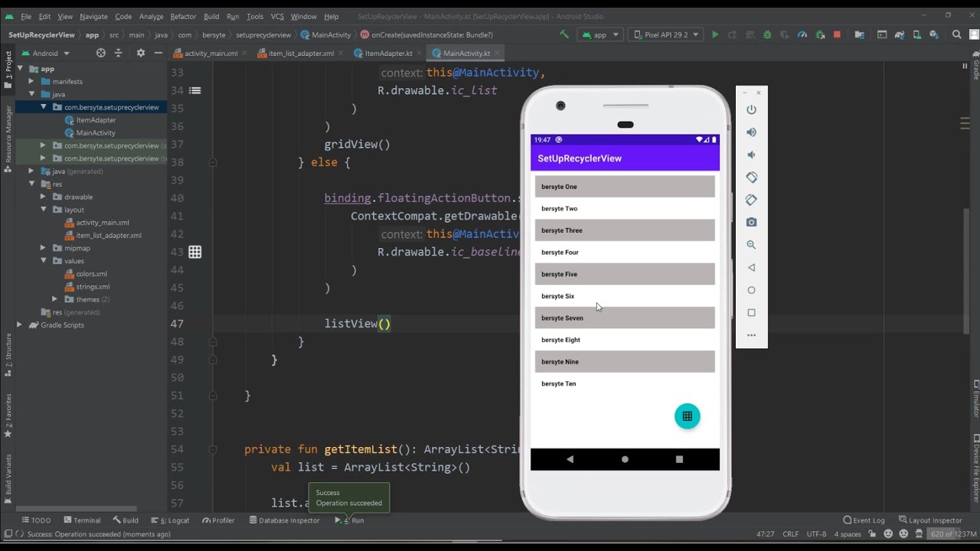Open the AVD Manager device icon
This screenshot has height=551, width=980.
coord(916,34)
